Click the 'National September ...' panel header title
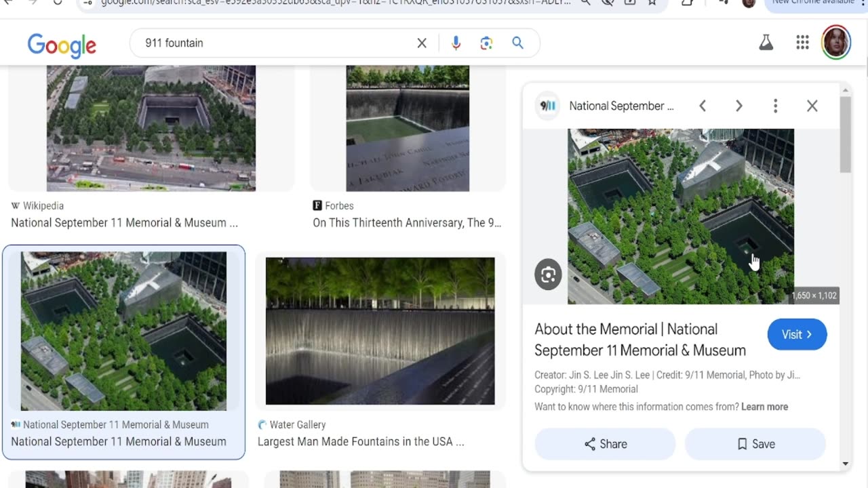Screen dimensions: 868x488 [621, 106]
